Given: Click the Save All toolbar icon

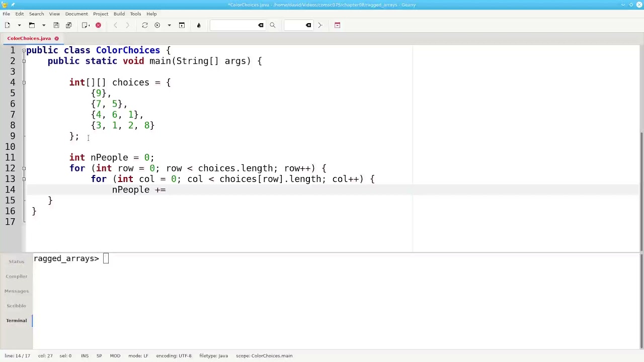Looking at the screenshot, I should (x=69, y=25).
